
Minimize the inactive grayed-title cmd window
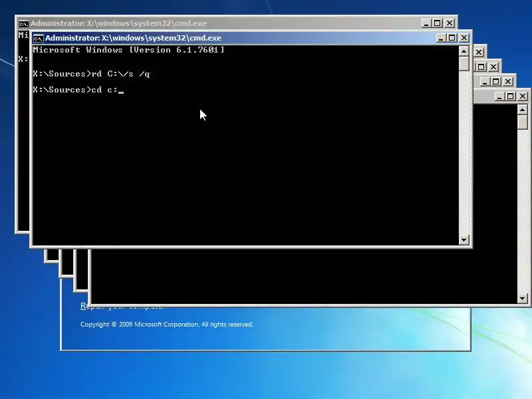click(426, 23)
